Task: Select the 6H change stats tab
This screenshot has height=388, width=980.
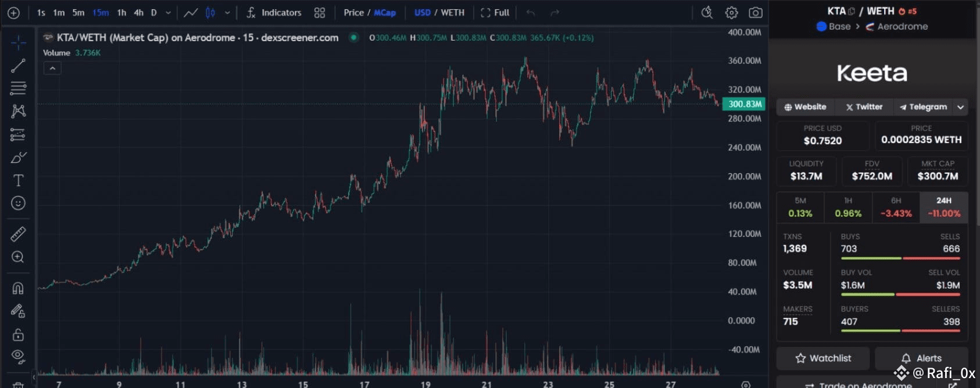Action: pos(896,207)
